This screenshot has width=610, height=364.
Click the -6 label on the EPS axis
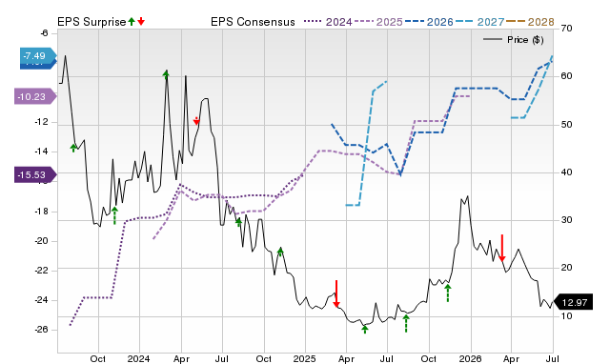[44, 33]
